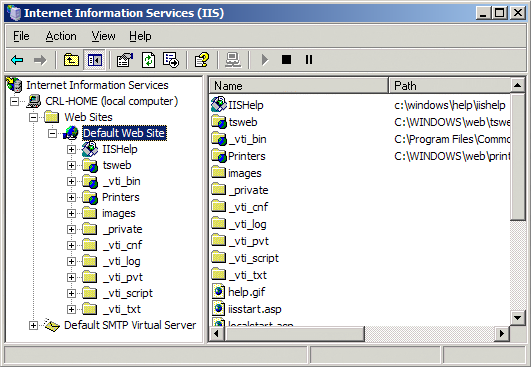This screenshot has height=367, width=531.
Task: Select iisstart.asp in the file list
Action: (x=254, y=309)
